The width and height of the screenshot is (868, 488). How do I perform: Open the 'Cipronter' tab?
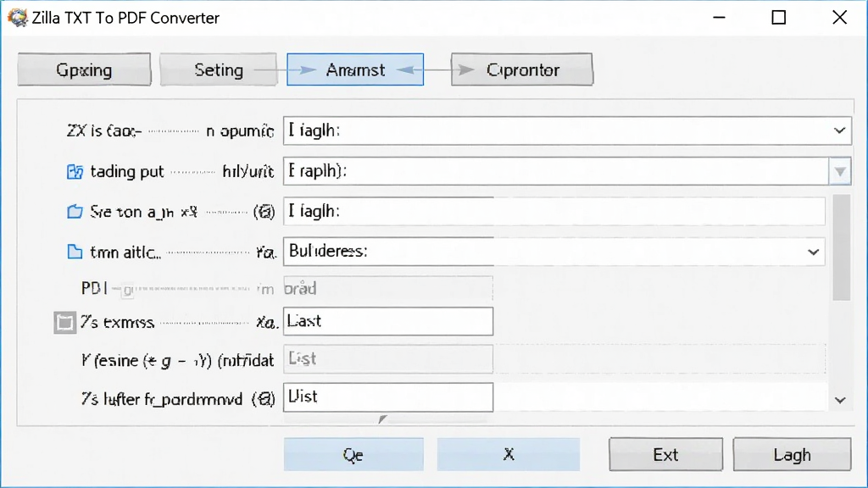522,69
